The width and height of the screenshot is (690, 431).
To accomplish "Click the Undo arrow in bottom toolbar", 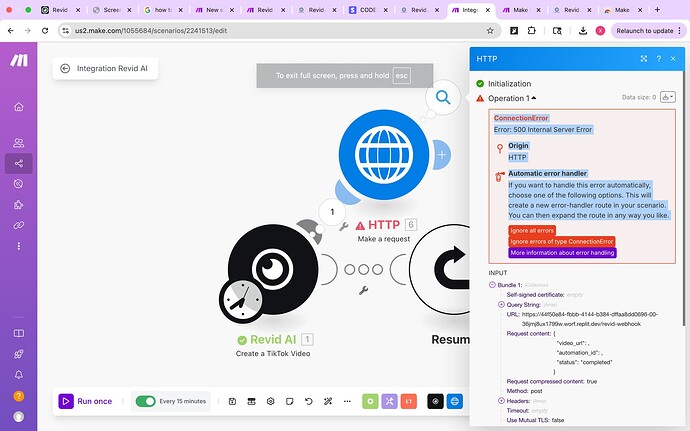I will (x=308, y=401).
